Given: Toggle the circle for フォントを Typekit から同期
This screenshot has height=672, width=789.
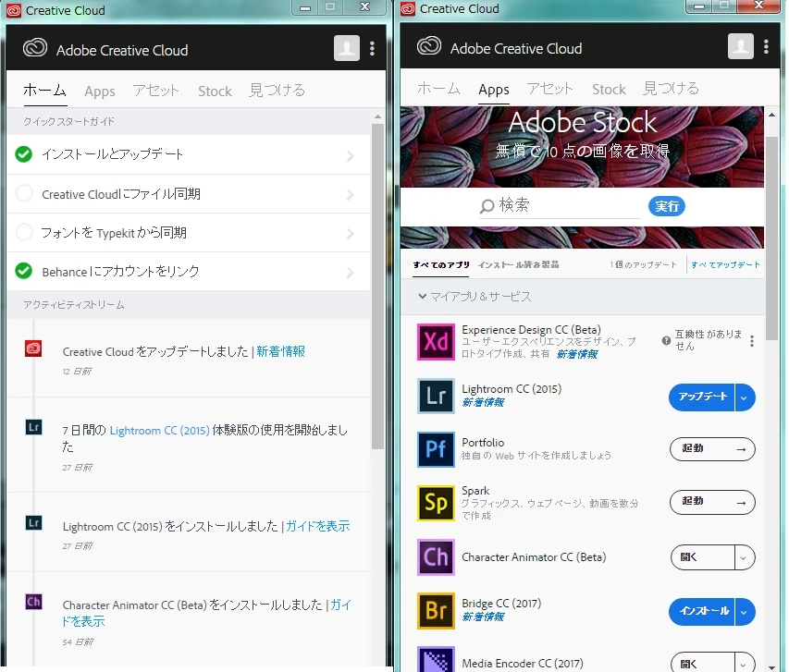Looking at the screenshot, I should [24, 232].
